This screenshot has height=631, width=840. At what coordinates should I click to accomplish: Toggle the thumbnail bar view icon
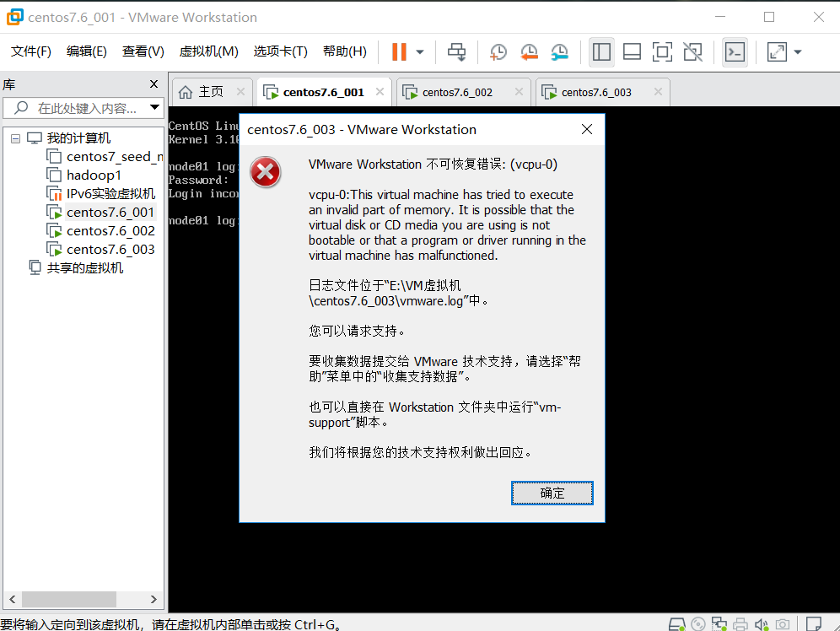[633, 52]
